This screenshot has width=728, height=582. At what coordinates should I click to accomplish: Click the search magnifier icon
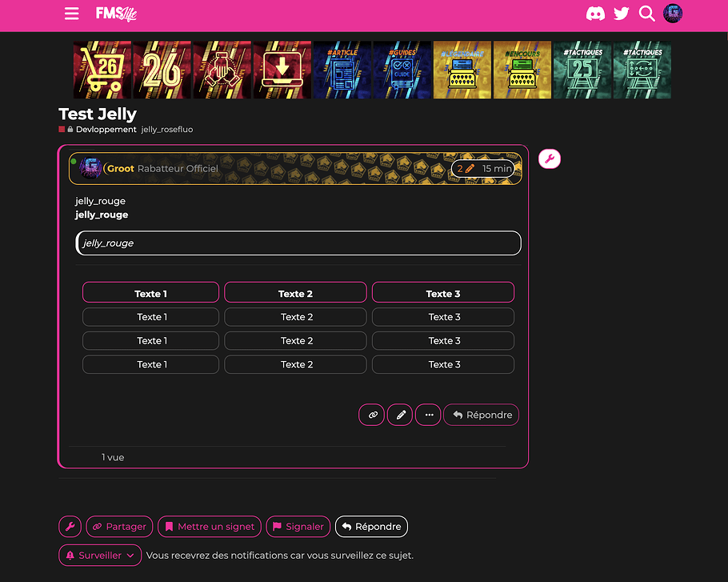(x=647, y=14)
